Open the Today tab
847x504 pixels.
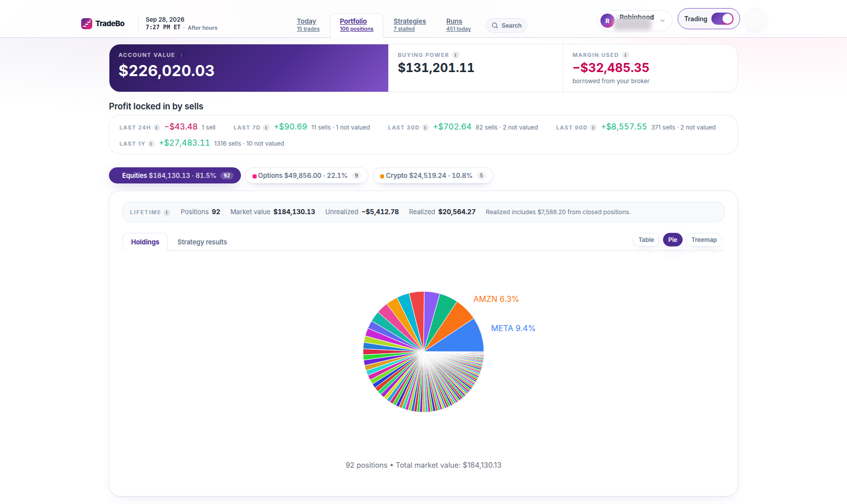[x=308, y=25]
